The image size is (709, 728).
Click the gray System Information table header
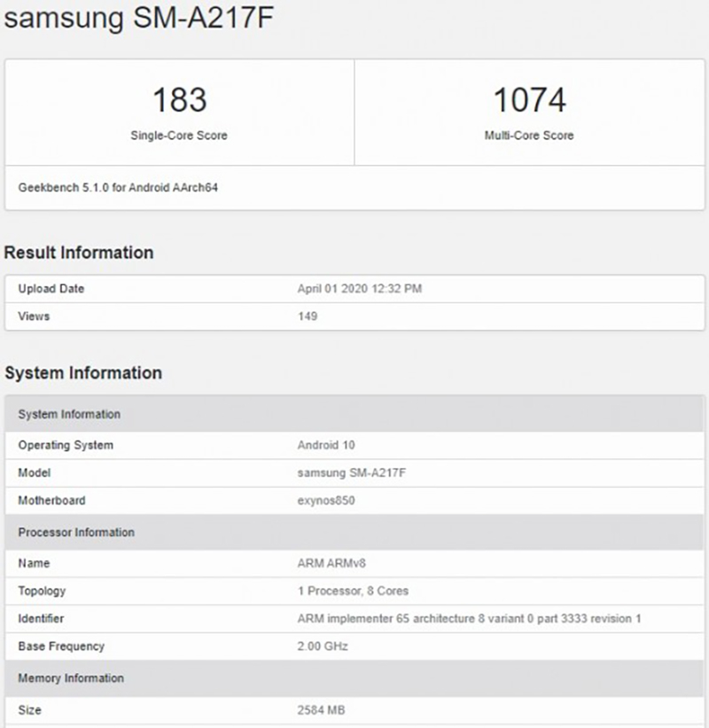(69, 414)
